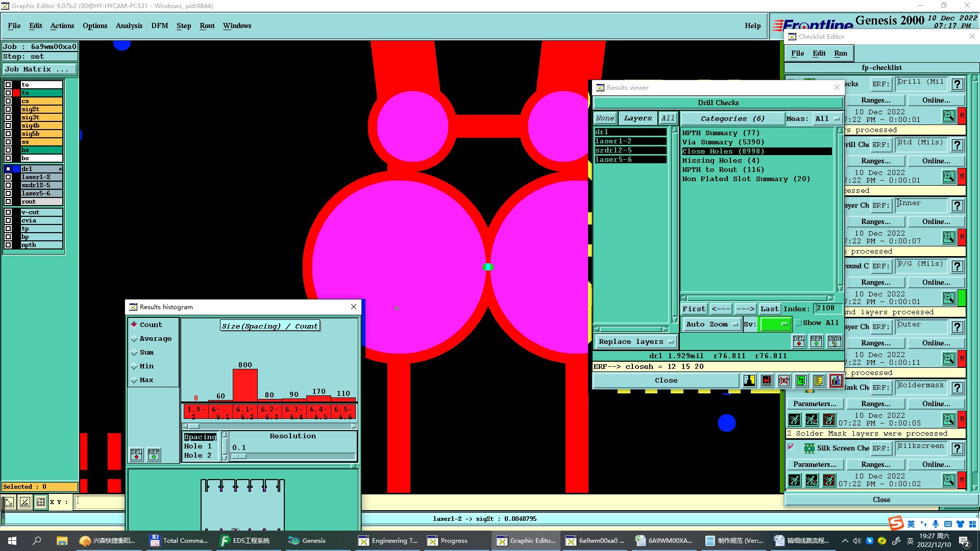Open the Analysis menu
The height and width of the screenshot is (551, 980).
click(x=129, y=26)
